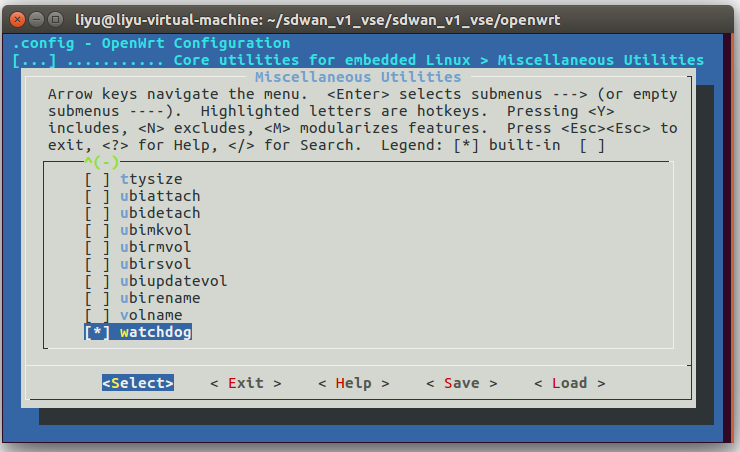Toggle the ubirename checkbox

97,298
